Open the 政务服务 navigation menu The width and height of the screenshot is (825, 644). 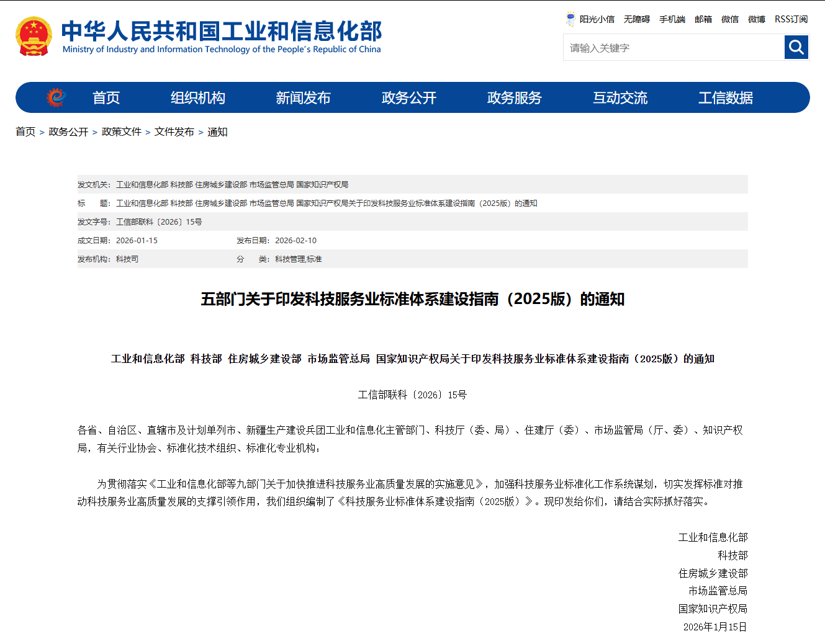[x=513, y=97]
